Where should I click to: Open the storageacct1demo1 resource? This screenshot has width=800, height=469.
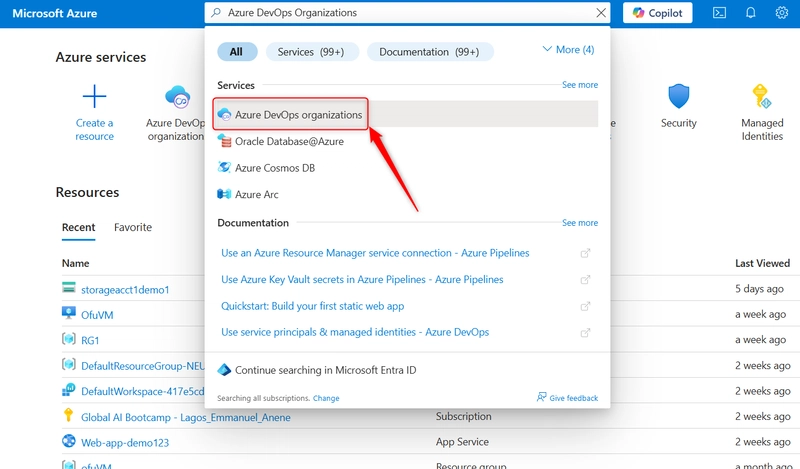coord(125,290)
